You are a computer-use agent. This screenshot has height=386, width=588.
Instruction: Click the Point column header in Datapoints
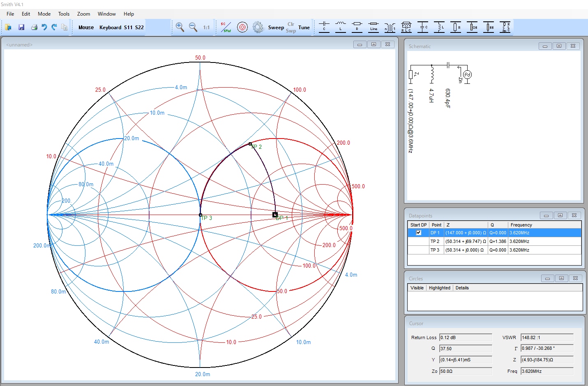(x=436, y=225)
